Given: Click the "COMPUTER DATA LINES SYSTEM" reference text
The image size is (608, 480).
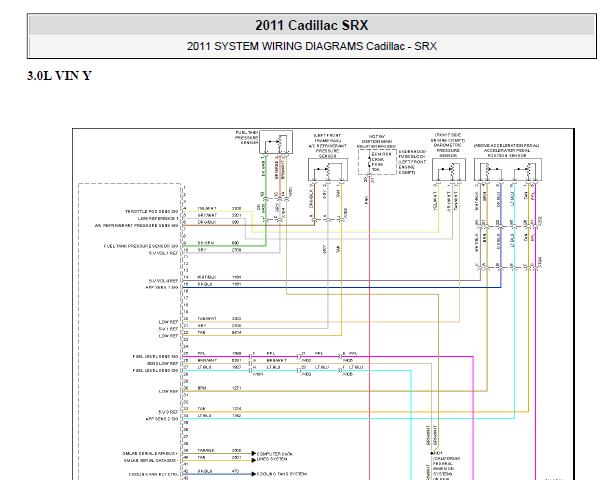Looking at the screenshot, I should coord(275,456).
